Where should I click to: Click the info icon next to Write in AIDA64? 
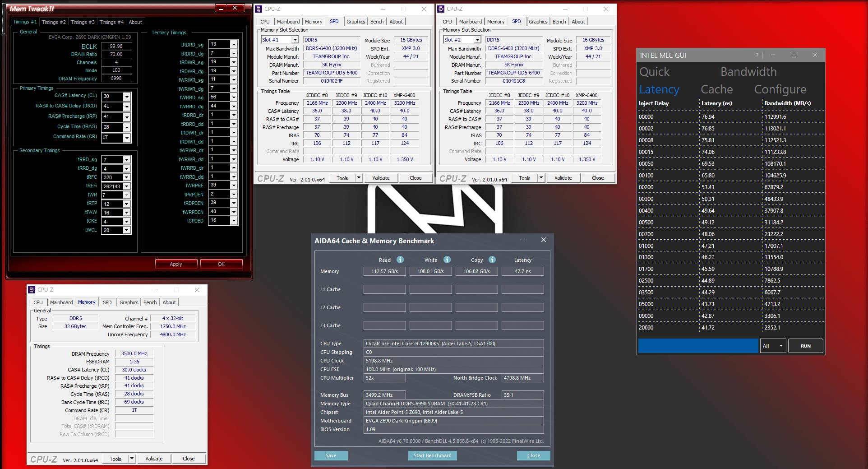(x=447, y=260)
